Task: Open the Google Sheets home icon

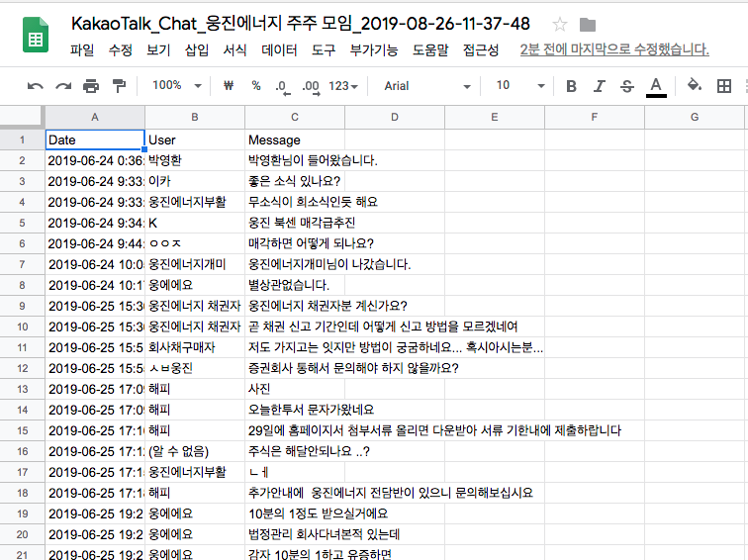Action: click(36, 35)
